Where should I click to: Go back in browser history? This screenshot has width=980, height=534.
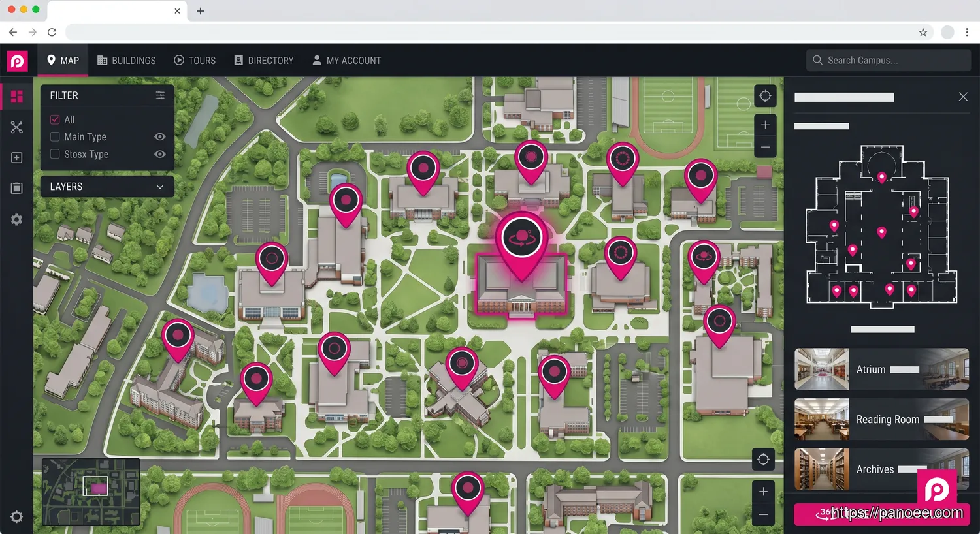pos(13,32)
